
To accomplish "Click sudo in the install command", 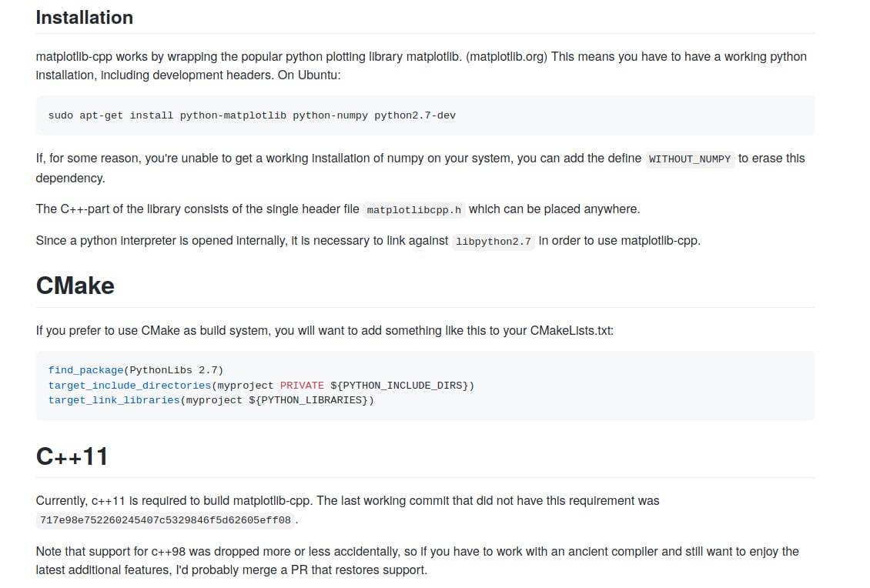I will pos(61,115).
